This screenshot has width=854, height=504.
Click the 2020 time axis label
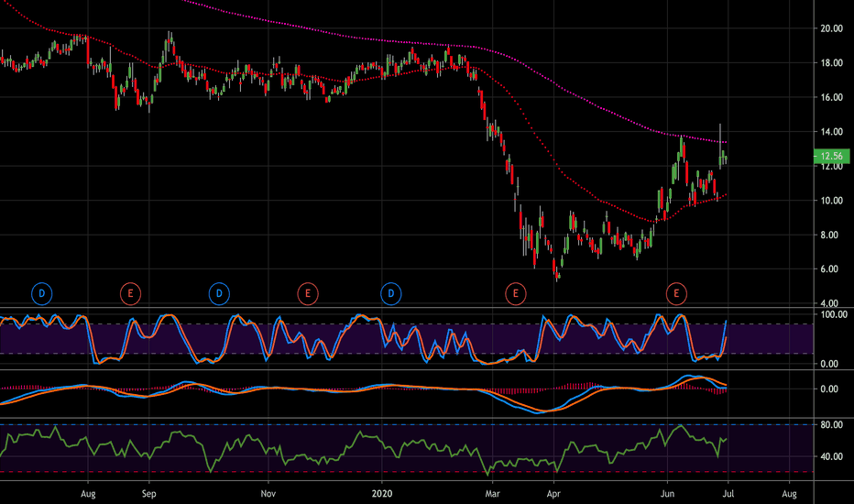(382, 494)
